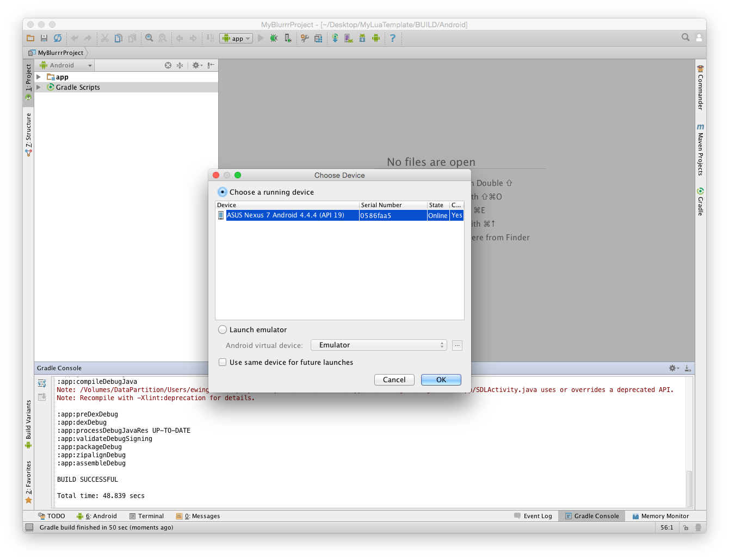Image resolution: width=729 pixels, height=560 pixels.
Task: Click scroll-from-source target icon in Project panel
Action: 168,65
